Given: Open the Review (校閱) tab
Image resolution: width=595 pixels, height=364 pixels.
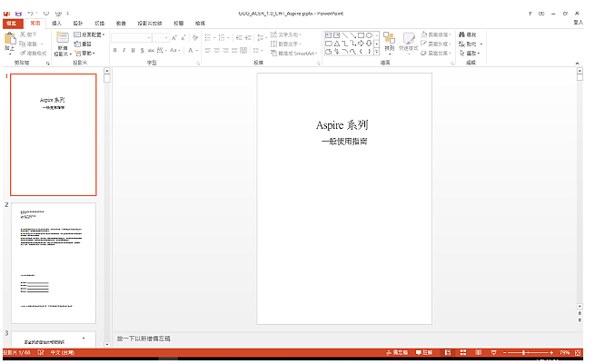Looking at the screenshot, I should (179, 23).
